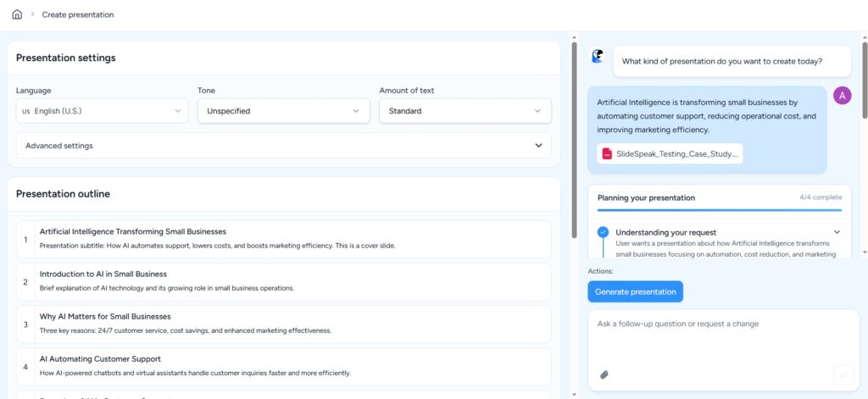Viewport: 868px width, 399px height.
Task: Open the Amount of text dropdown
Action: (465, 111)
